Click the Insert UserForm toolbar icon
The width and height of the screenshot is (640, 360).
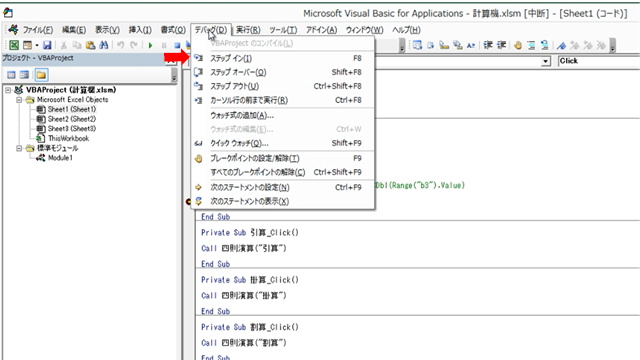[27, 45]
